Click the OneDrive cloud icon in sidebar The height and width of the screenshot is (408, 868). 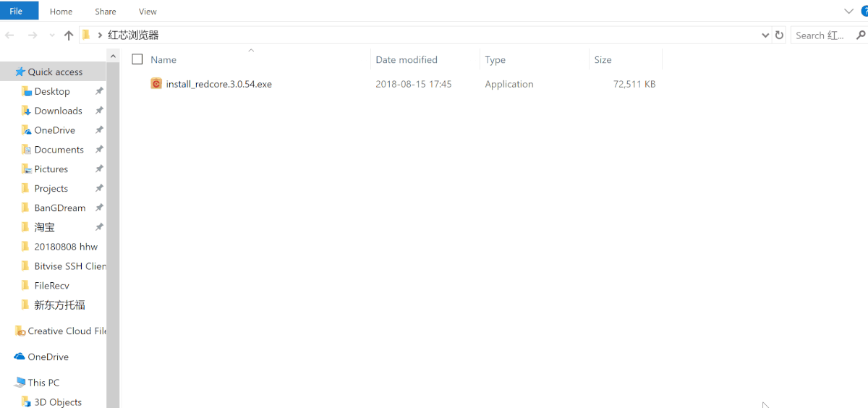tap(20, 357)
